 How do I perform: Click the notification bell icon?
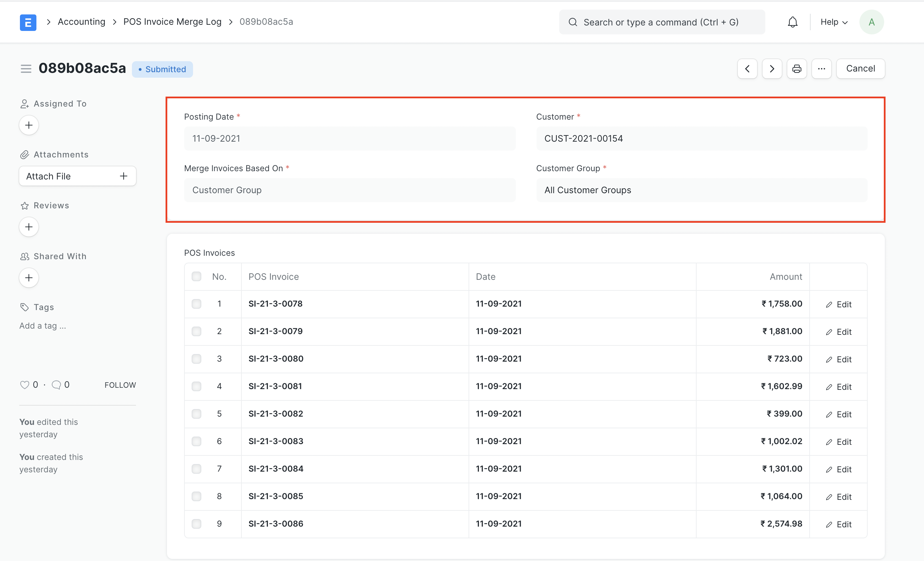coord(793,22)
